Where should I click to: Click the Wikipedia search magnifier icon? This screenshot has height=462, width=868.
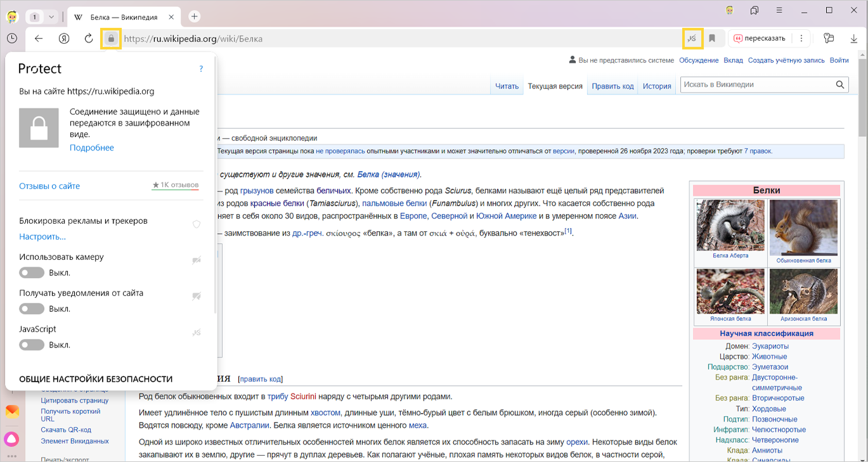click(840, 85)
